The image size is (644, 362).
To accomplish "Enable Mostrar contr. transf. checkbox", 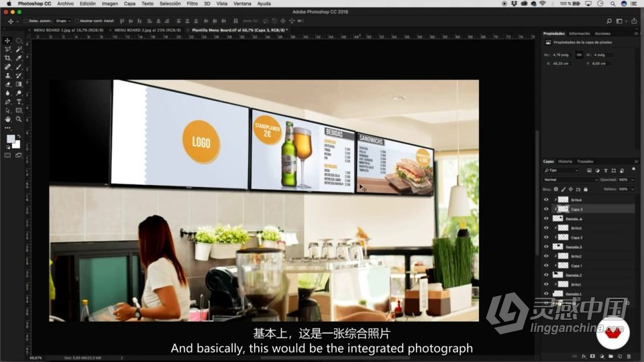I will tap(76, 21).
